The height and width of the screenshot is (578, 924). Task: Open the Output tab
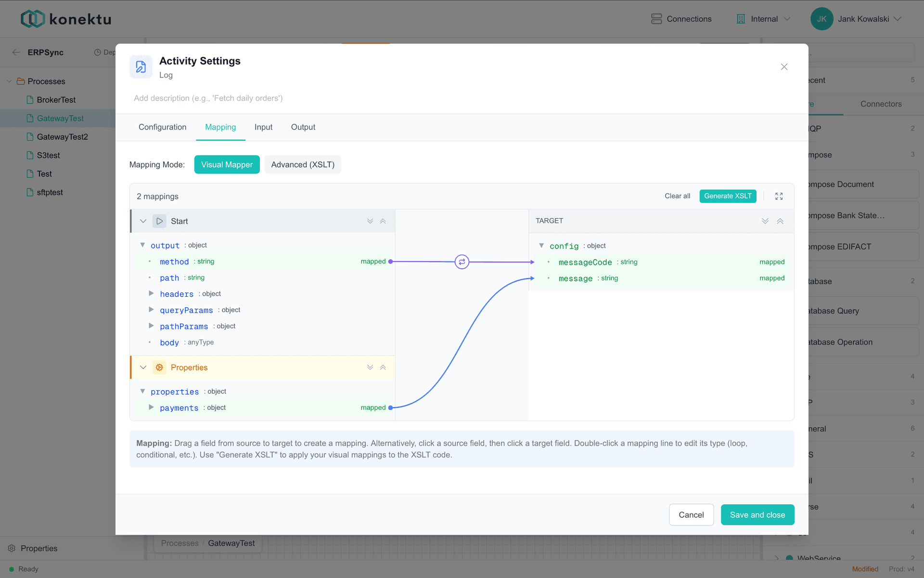(x=303, y=127)
